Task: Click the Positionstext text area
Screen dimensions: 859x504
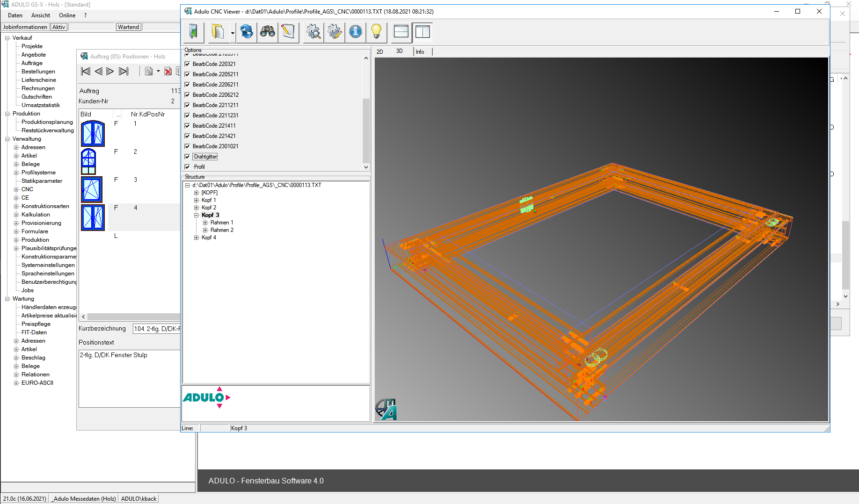Action: [x=130, y=378]
